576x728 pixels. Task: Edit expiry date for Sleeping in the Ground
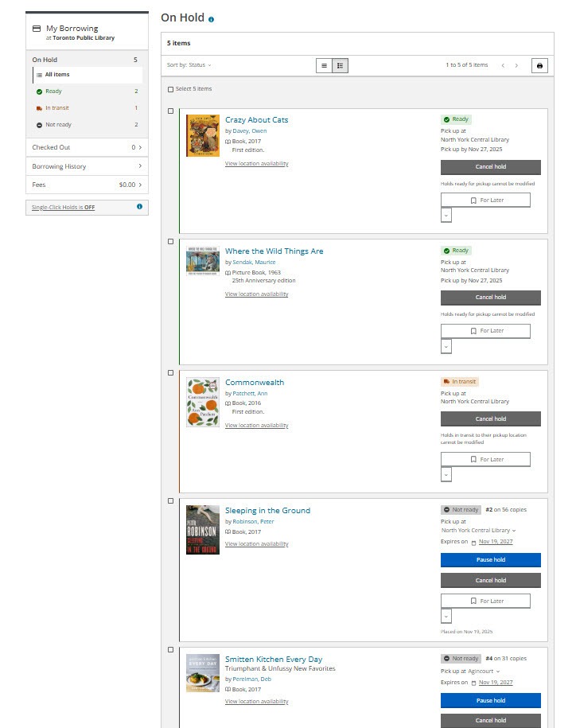(496, 542)
